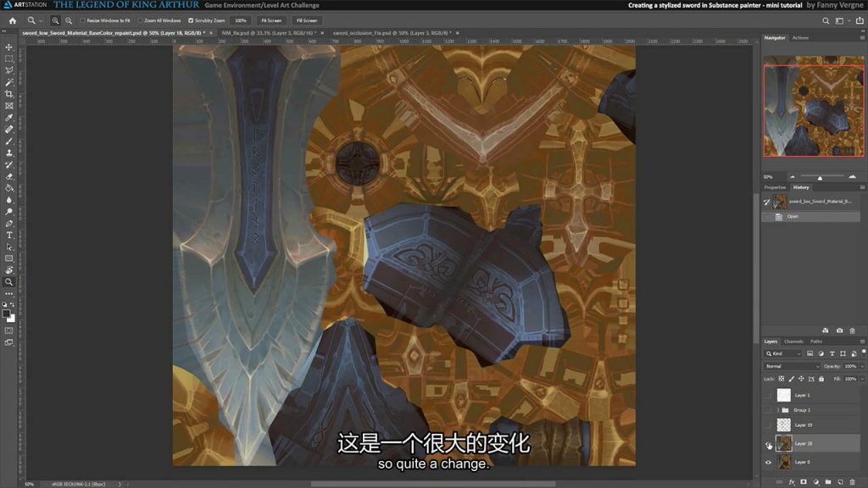Viewport: 868px width, 488px height.
Task: Create new snapshot in History panel
Action: [839, 330]
